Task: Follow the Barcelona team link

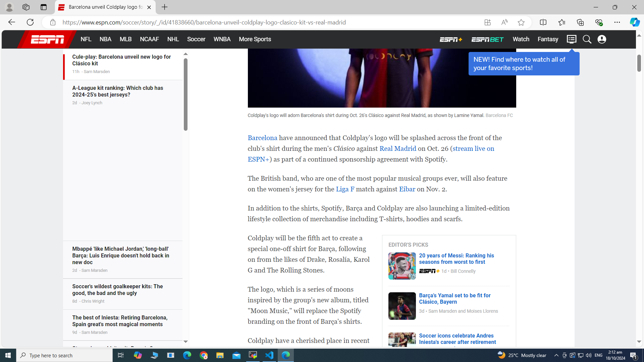Action: click(x=262, y=138)
